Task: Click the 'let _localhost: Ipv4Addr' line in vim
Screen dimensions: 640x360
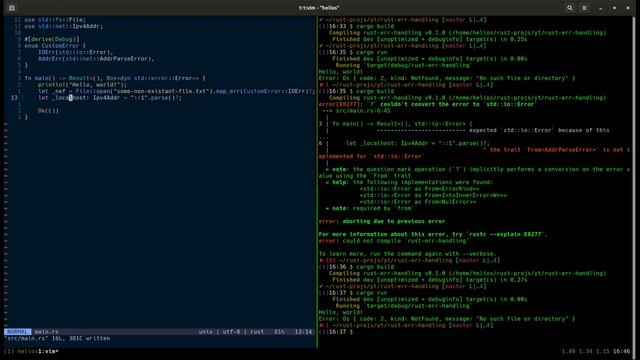Action: (110, 98)
